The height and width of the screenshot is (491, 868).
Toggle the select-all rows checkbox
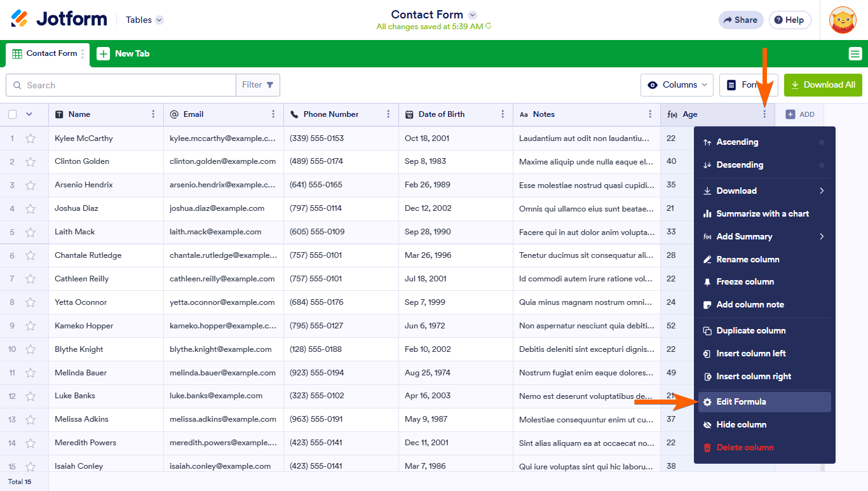13,114
